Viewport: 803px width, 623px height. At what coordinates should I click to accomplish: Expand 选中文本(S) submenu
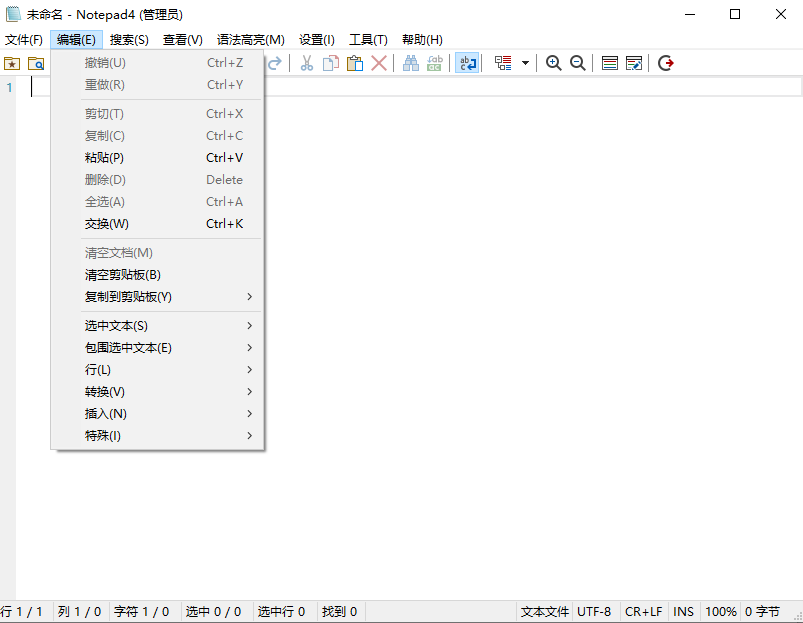pyautogui.click(x=158, y=326)
